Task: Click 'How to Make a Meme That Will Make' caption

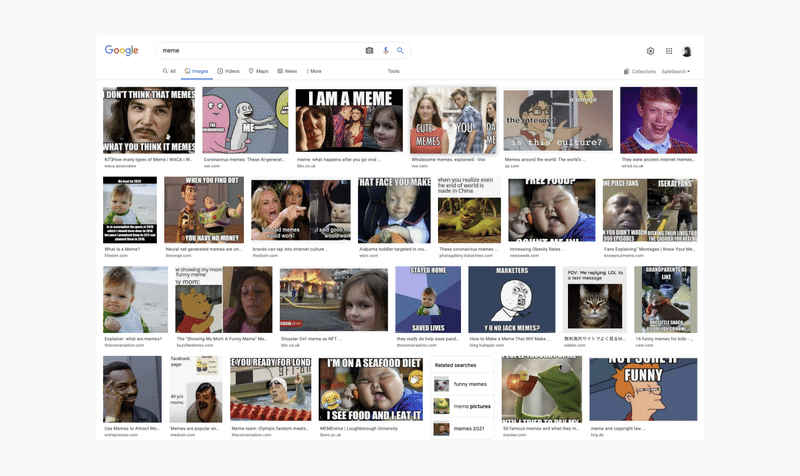Action: point(511,339)
